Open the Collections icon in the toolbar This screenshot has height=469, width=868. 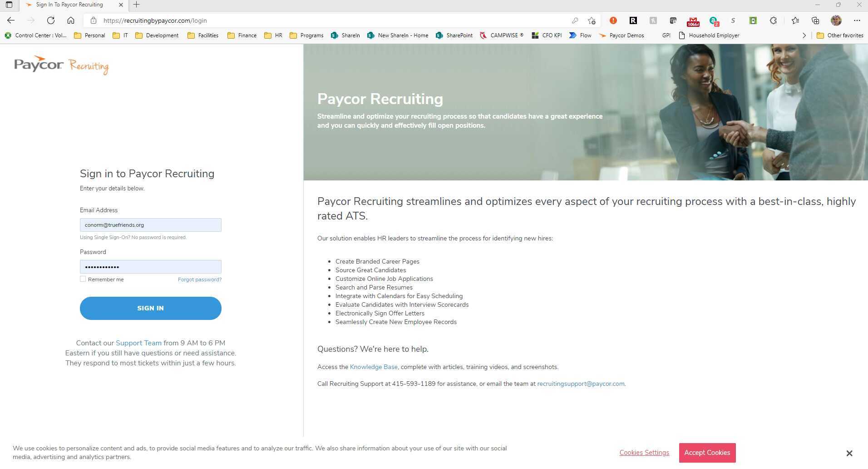pyautogui.click(x=815, y=20)
